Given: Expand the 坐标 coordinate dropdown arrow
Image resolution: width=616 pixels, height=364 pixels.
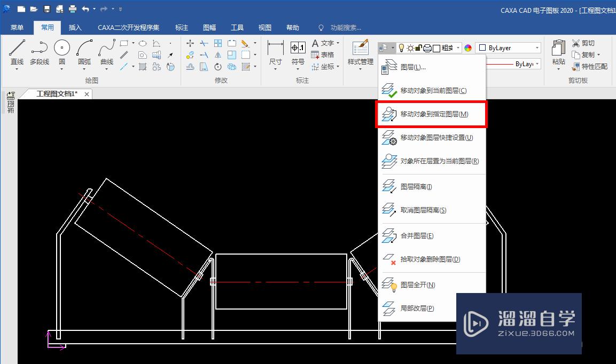Looking at the screenshot, I should 338,67.
